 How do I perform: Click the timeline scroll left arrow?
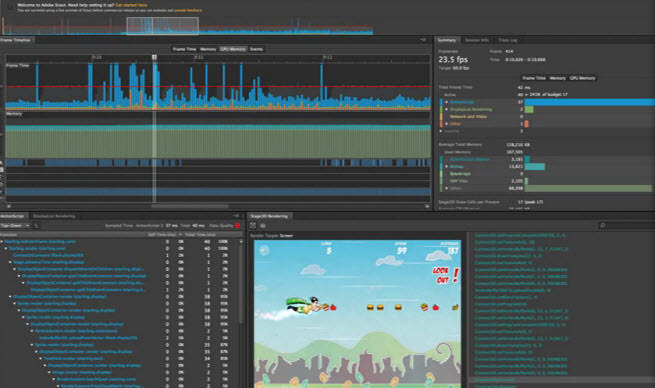coord(8,206)
